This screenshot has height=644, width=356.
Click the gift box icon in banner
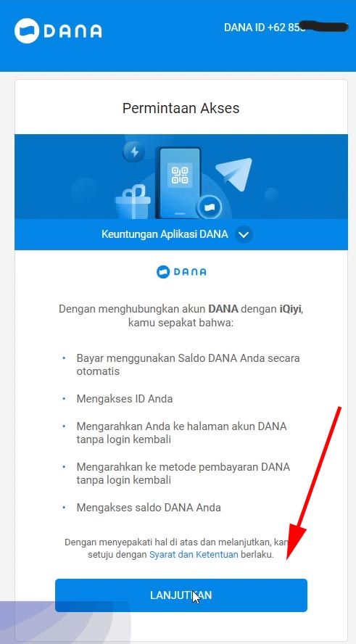tap(133, 202)
